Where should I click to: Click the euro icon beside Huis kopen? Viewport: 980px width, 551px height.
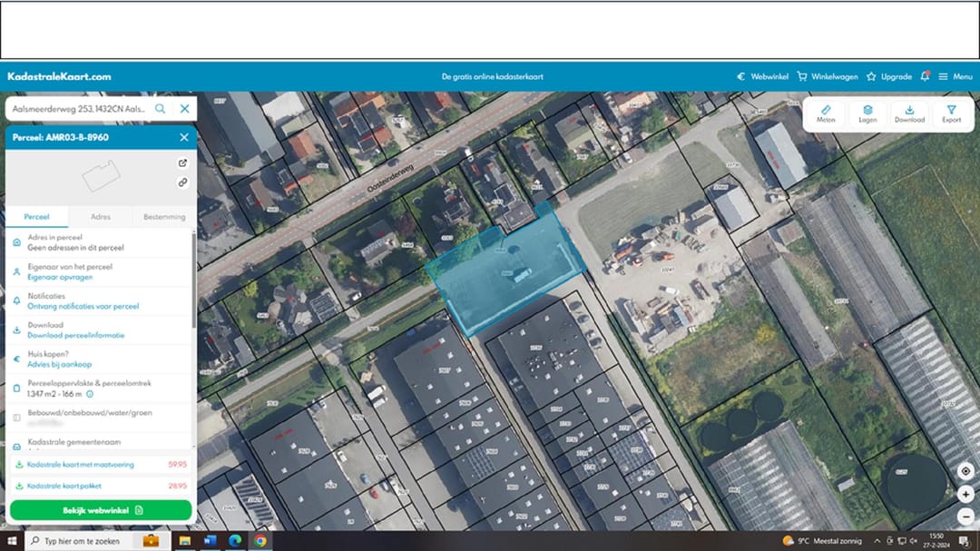coord(17,359)
